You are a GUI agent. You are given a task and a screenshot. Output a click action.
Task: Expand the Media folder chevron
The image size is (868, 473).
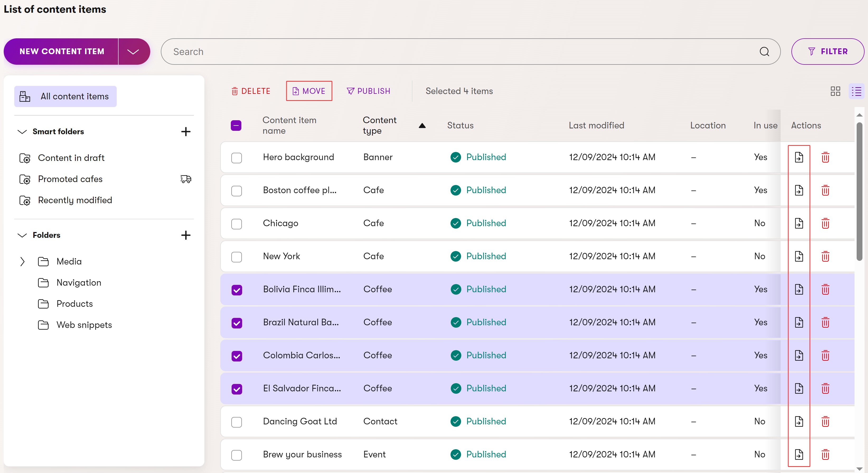pyautogui.click(x=22, y=262)
